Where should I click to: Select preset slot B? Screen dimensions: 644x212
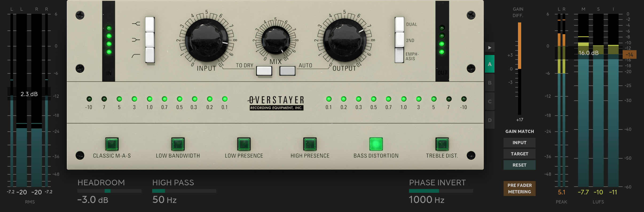(x=489, y=83)
